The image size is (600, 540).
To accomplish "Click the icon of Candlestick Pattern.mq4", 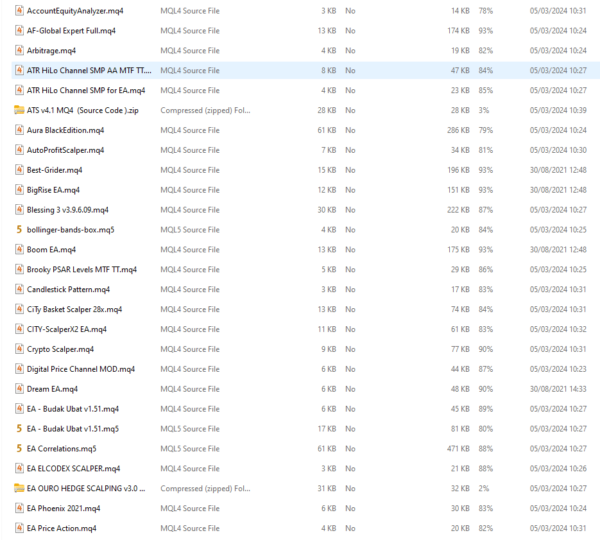I will coord(19,289).
